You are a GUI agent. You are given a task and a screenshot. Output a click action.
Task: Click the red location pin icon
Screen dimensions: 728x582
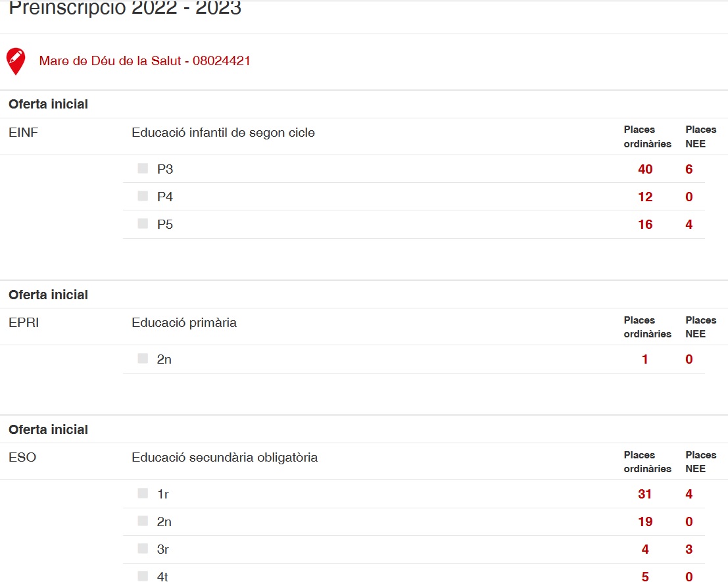coord(16,61)
